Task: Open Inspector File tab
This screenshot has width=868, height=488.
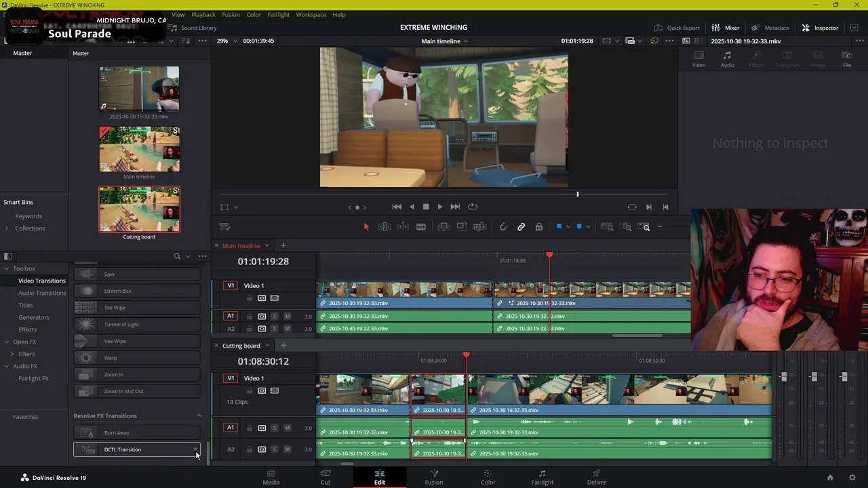Action: (847, 59)
